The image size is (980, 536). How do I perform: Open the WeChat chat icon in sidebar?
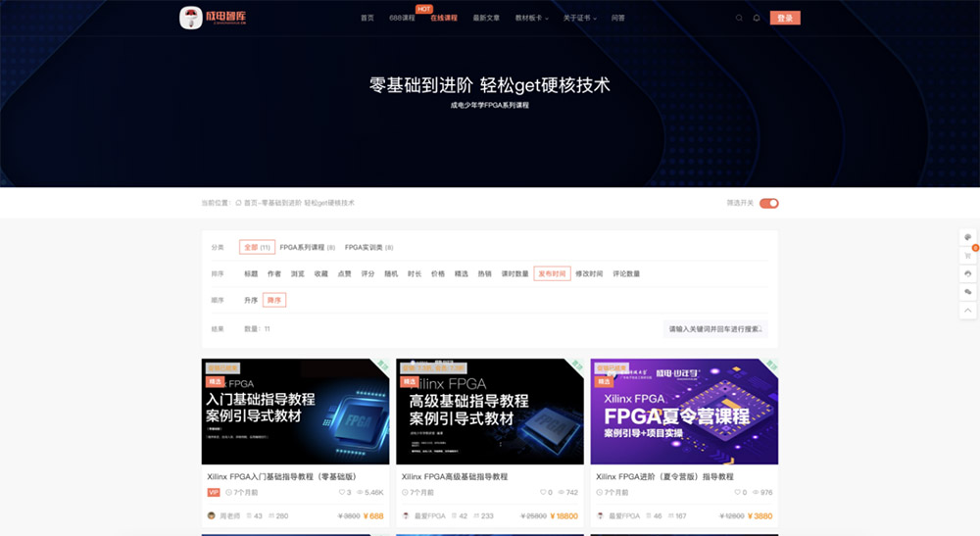click(x=967, y=292)
